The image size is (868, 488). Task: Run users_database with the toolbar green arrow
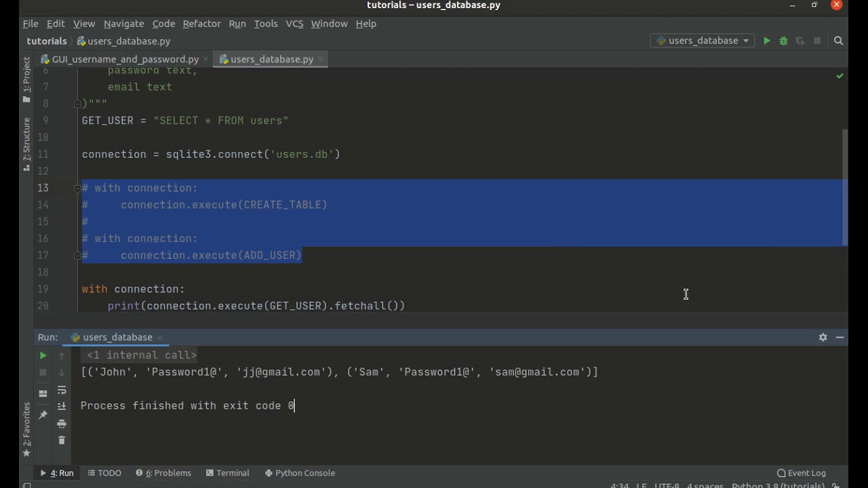coord(766,41)
